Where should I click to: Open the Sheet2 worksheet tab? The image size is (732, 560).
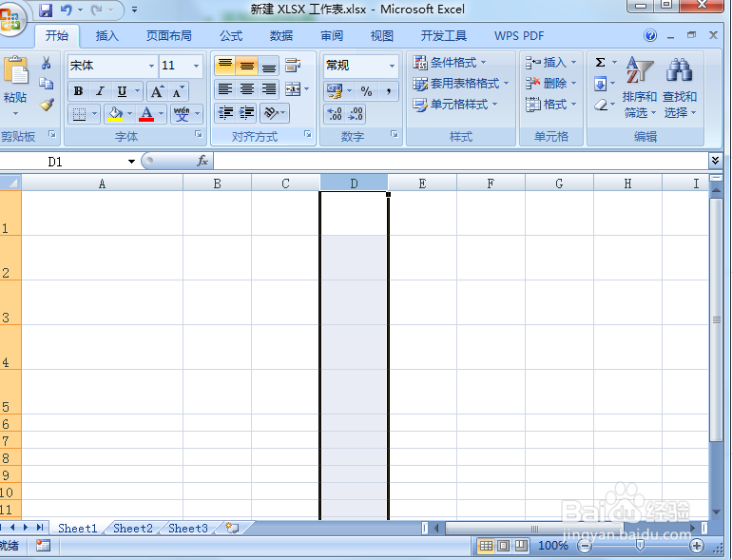click(132, 529)
